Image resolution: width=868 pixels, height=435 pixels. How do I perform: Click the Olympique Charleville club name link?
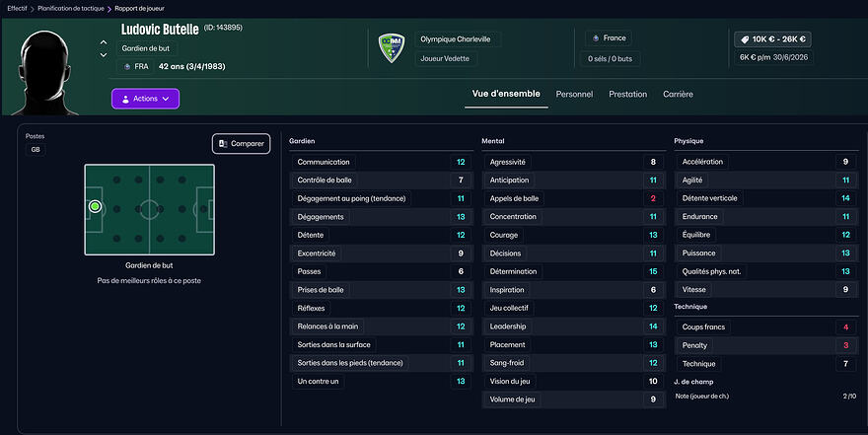point(456,39)
